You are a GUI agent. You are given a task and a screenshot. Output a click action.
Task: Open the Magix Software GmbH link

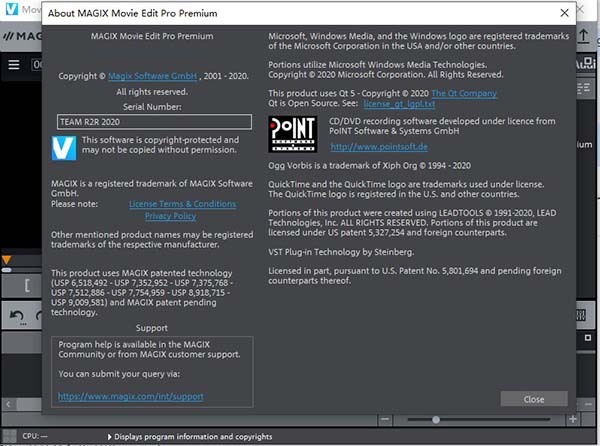(152, 76)
